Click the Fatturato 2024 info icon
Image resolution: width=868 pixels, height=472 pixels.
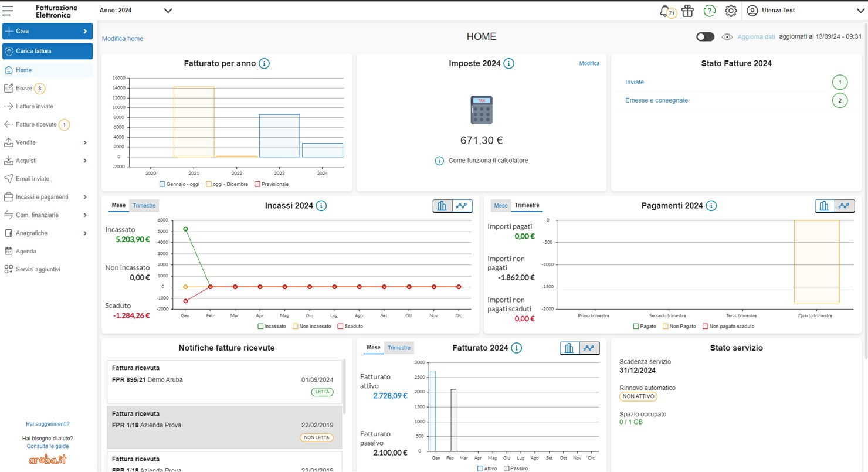pyautogui.click(x=516, y=348)
